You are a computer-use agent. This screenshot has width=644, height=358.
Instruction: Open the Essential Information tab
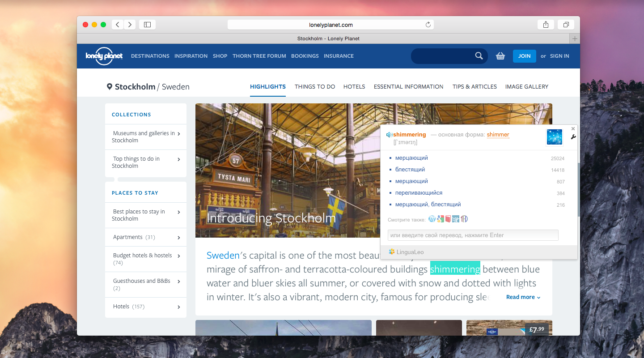coord(409,87)
